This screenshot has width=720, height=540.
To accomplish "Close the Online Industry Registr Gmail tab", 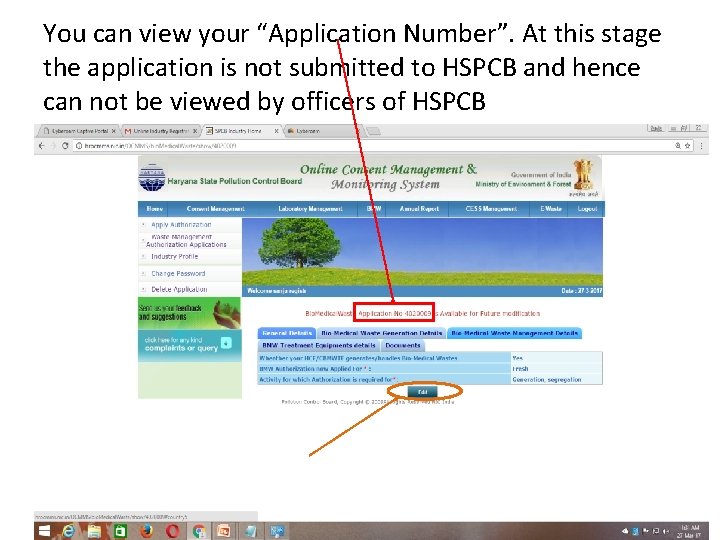I will coord(195,131).
